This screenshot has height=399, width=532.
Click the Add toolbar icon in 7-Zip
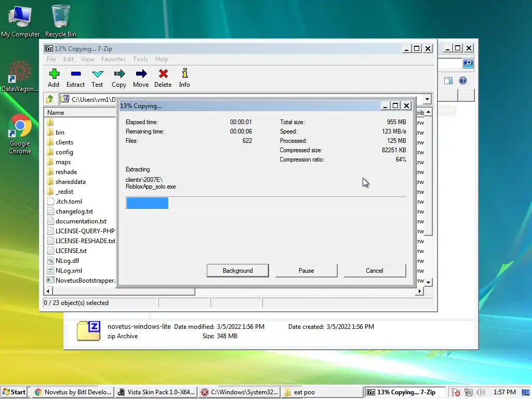pyautogui.click(x=54, y=78)
